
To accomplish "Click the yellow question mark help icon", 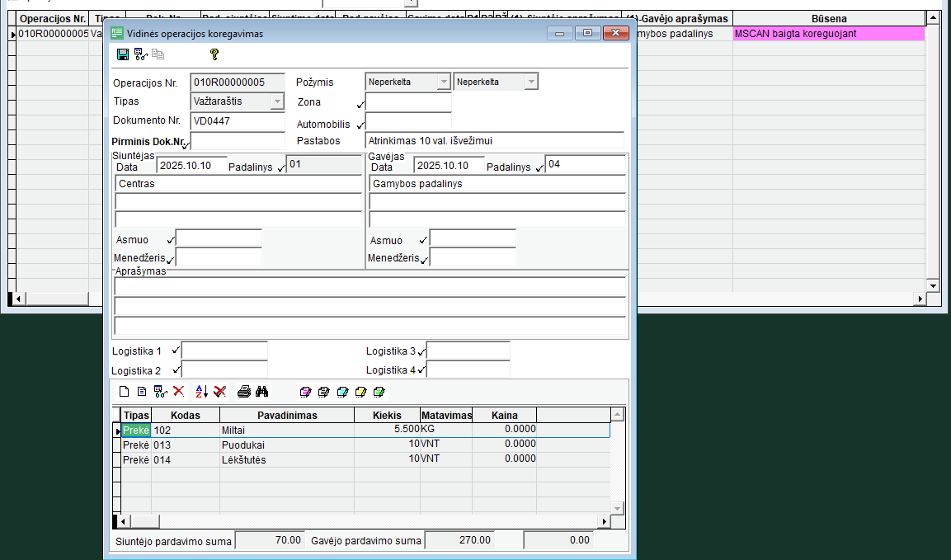I will point(214,54).
